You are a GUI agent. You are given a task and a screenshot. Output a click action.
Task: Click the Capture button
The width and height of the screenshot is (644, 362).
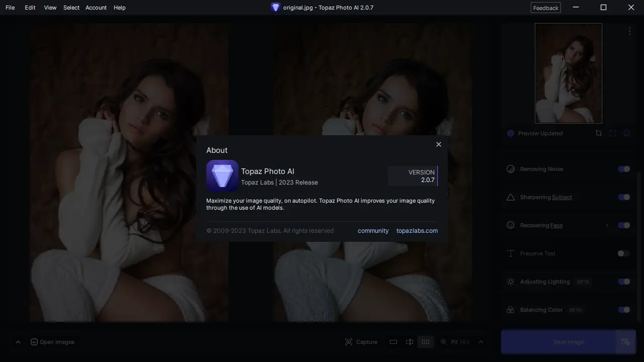[361, 342]
